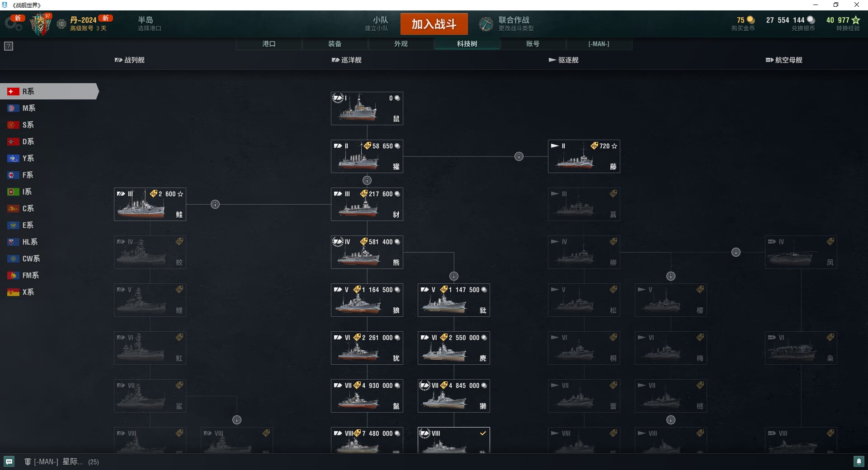Switch to the 港口 tab
The image size is (868, 470).
pos(269,44)
